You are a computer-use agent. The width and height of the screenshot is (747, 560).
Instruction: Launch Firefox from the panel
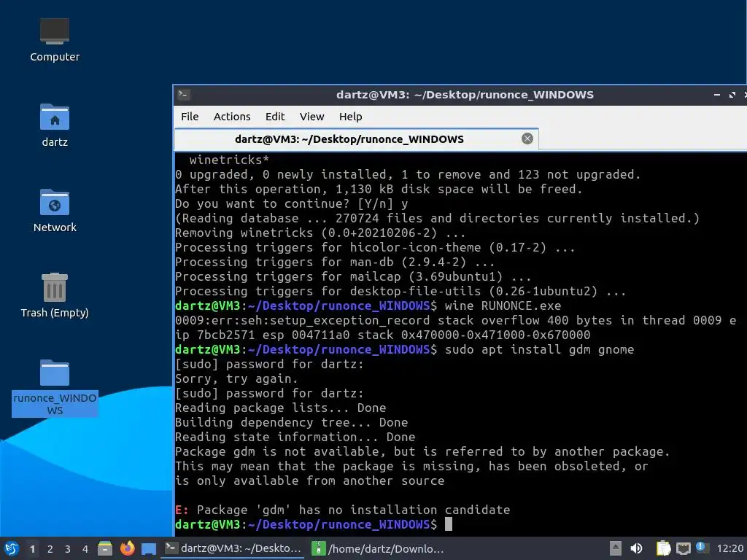(127, 548)
